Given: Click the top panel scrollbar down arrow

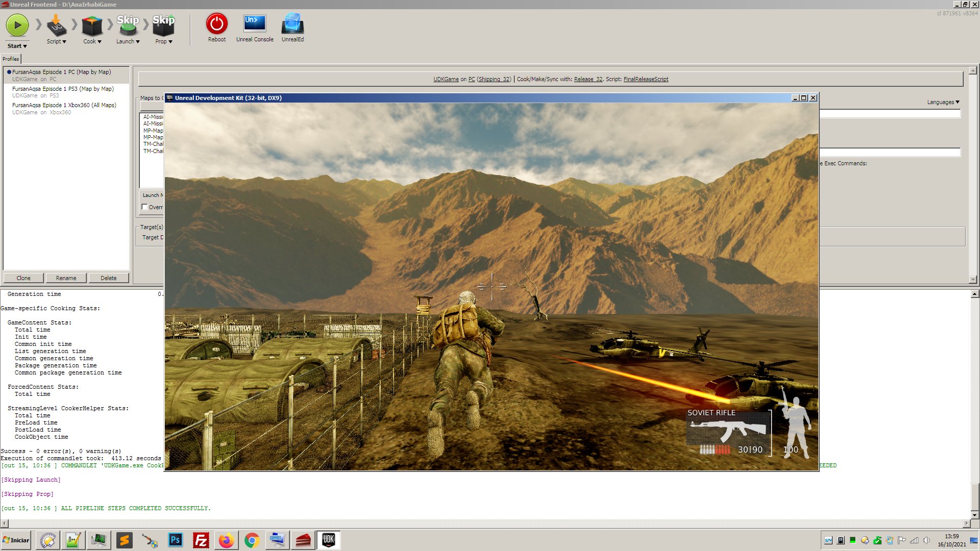Looking at the screenshot, I should [x=973, y=280].
